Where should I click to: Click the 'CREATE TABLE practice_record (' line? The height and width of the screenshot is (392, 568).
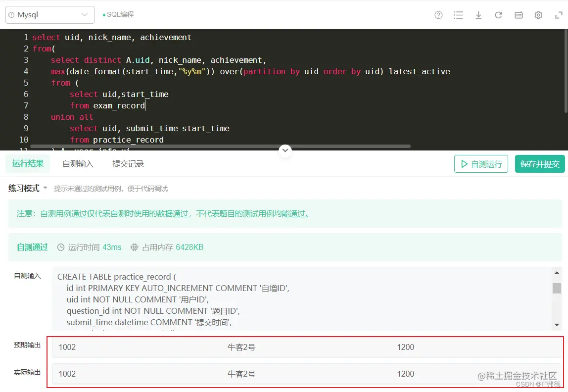click(x=117, y=277)
